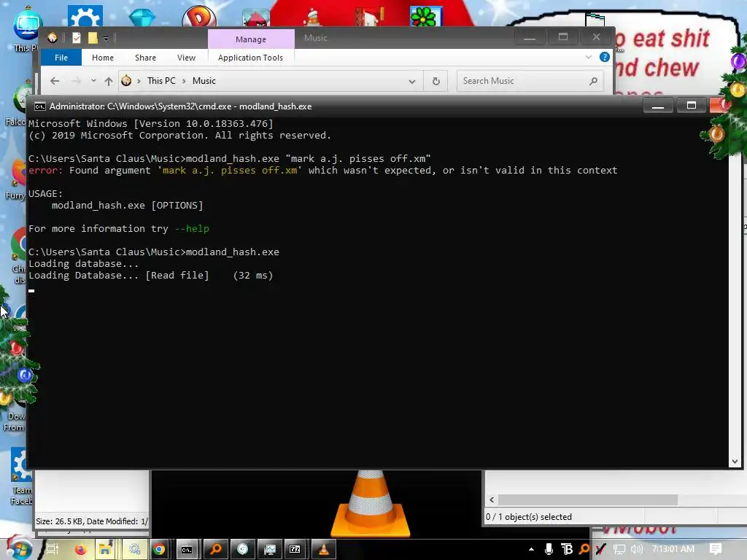Viewport: 747px width, 560px height.
Task: Open the Start menu button
Action: tap(18, 548)
